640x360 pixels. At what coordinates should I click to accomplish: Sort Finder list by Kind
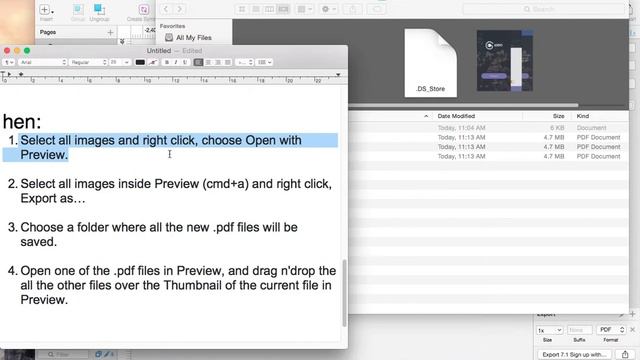[583, 116]
